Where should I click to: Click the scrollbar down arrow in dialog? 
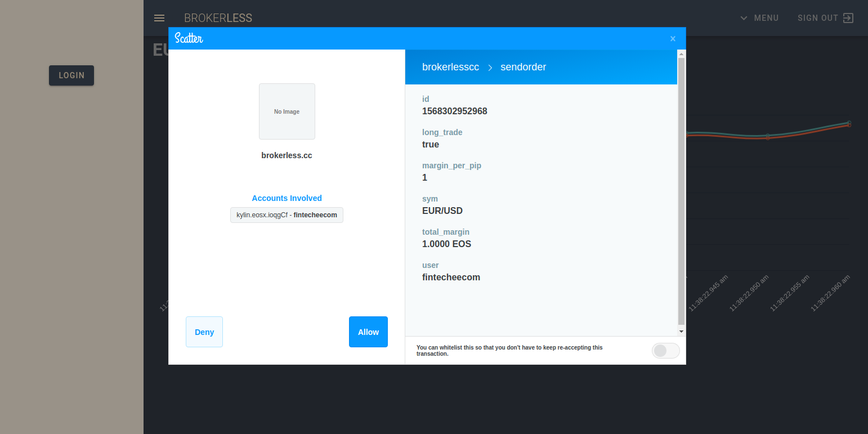coord(681,332)
